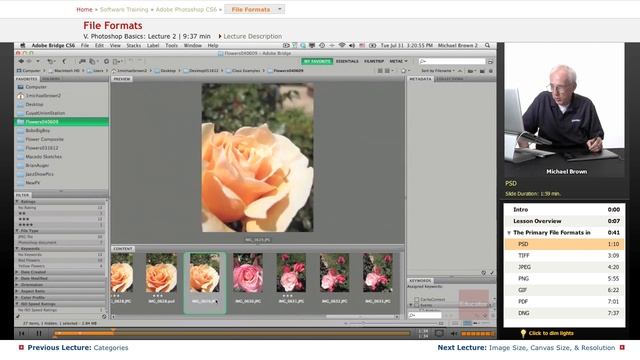Open the Apple menu
This screenshot has height=360, width=640.
click(23, 46)
